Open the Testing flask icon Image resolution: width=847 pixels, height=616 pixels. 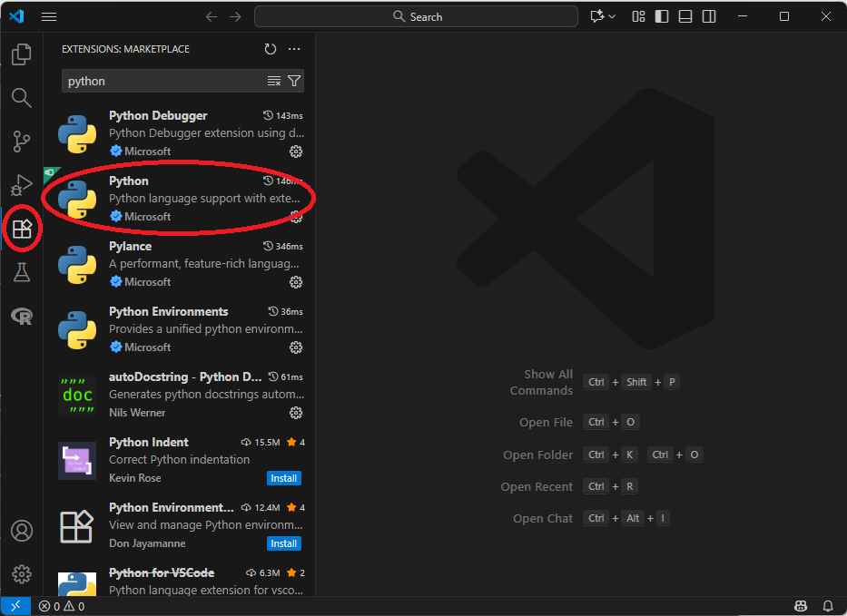tap(21, 272)
